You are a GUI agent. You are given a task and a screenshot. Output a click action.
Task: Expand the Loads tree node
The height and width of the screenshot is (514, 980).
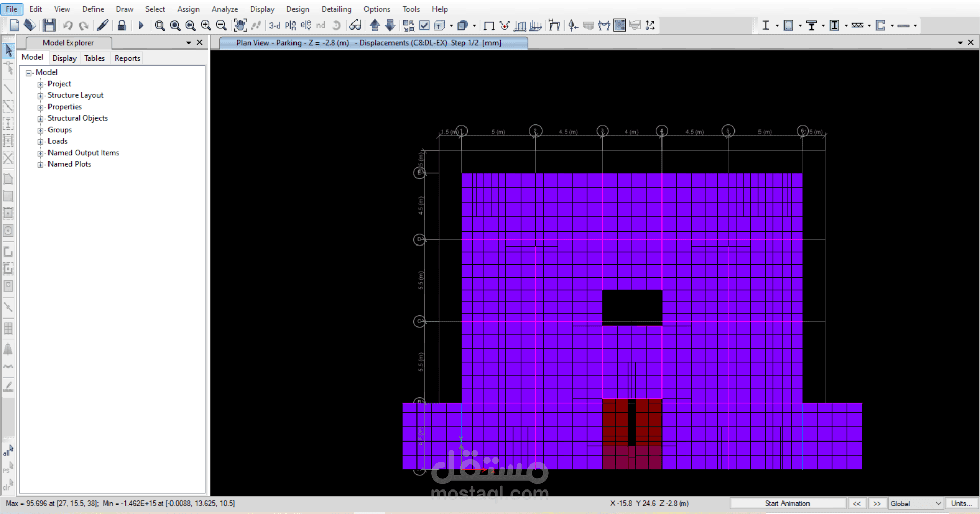(40, 142)
